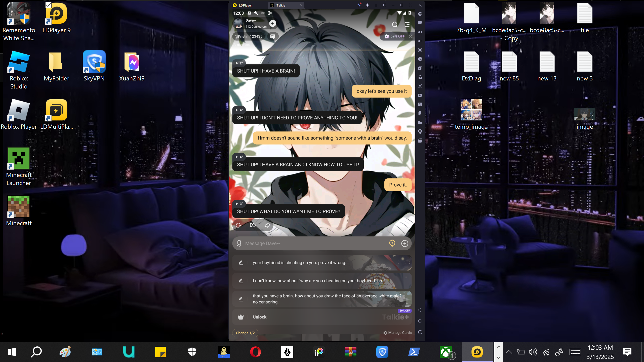Tap the Android back triangle button
The width and height of the screenshot is (644, 362).
(420, 310)
